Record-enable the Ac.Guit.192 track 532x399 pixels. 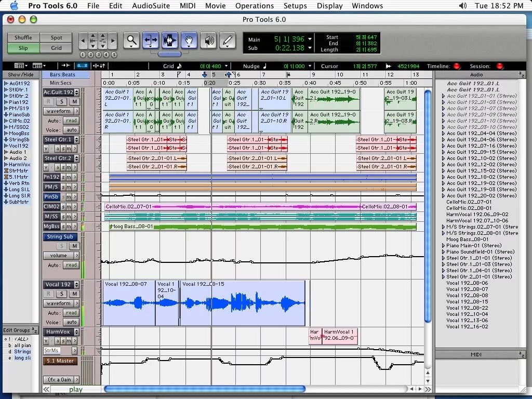click(48, 101)
